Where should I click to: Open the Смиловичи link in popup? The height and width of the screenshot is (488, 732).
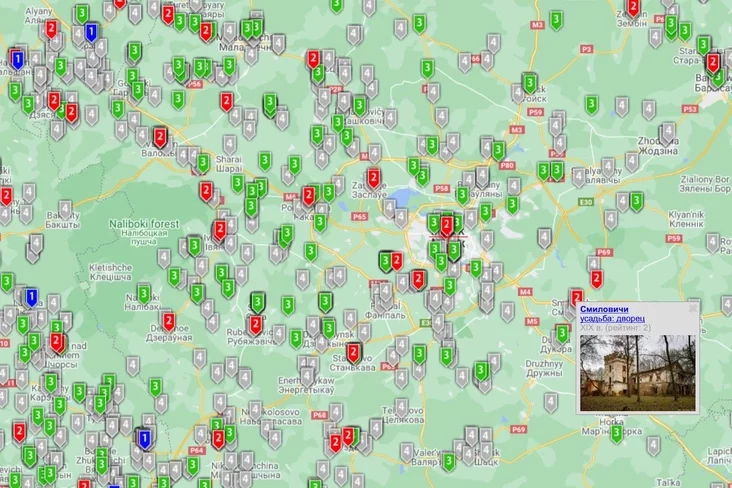coord(603,309)
